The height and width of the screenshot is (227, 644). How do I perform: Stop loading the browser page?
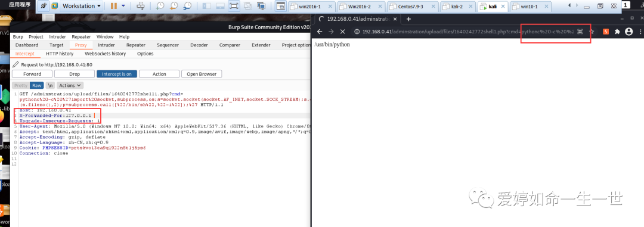tap(342, 32)
